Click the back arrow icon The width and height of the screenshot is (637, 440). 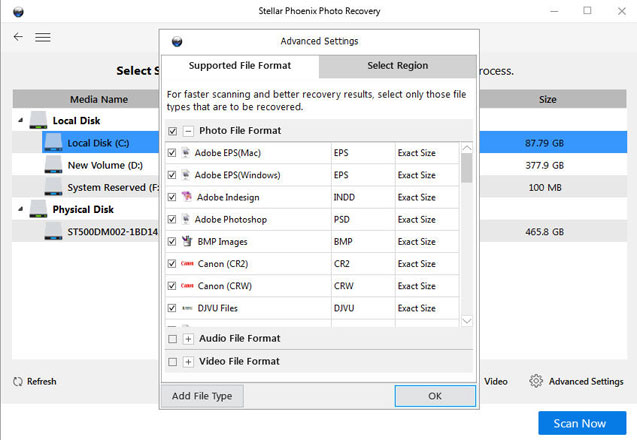pyautogui.click(x=18, y=37)
